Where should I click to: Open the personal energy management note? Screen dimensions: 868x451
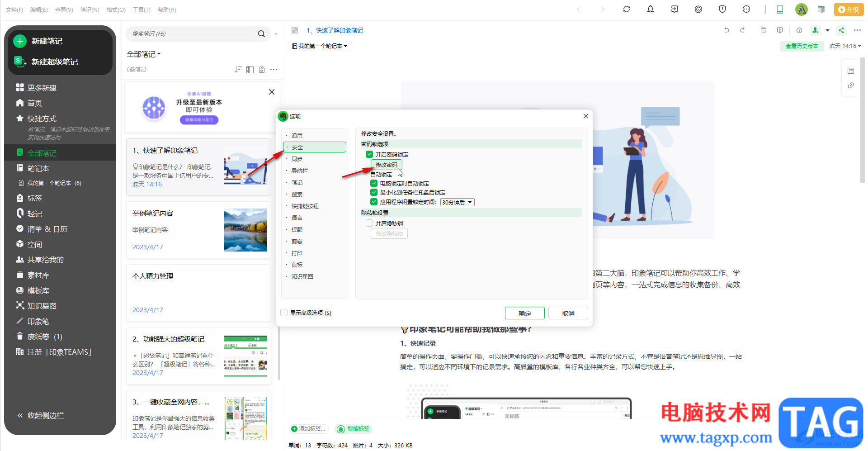[x=198, y=293]
